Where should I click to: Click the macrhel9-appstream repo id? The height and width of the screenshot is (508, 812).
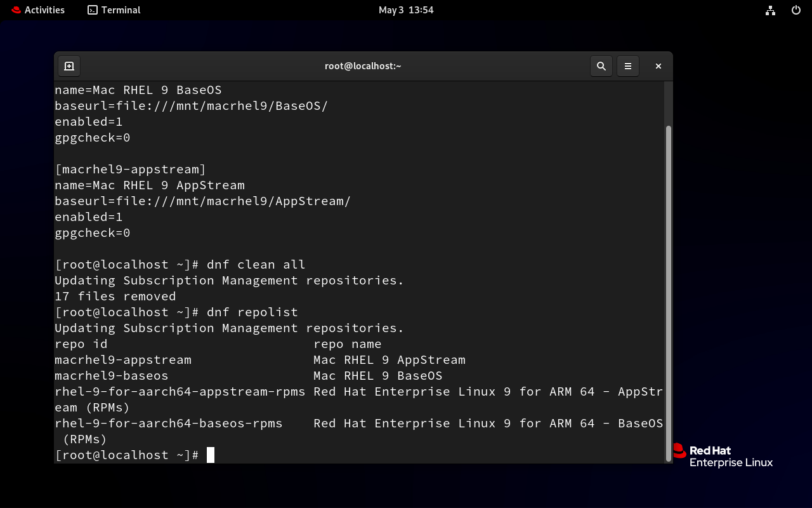click(x=123, y=360)
